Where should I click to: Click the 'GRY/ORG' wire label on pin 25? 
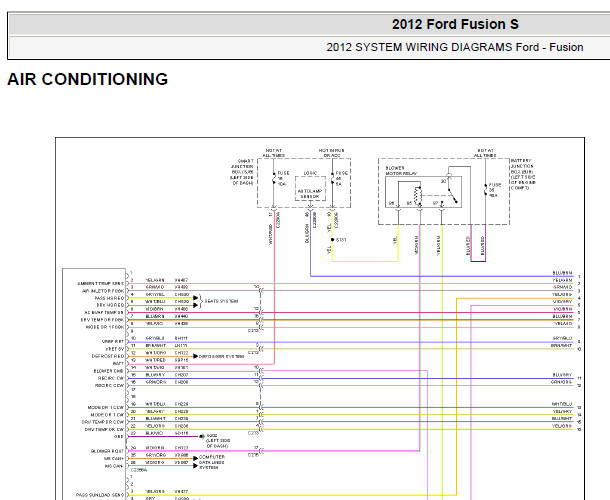pyautogui.click(x=156, y=455)
